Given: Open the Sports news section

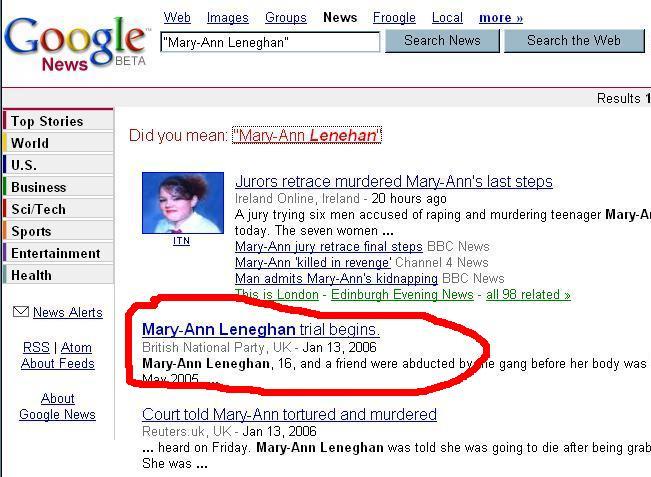Looking at the screenshot, I should click(58, 231).
